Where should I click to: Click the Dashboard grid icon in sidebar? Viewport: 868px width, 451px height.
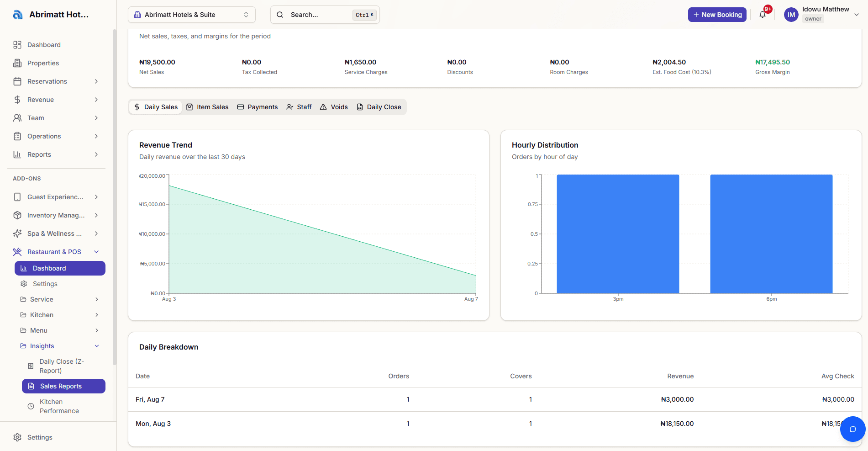[x=17, y=45]
